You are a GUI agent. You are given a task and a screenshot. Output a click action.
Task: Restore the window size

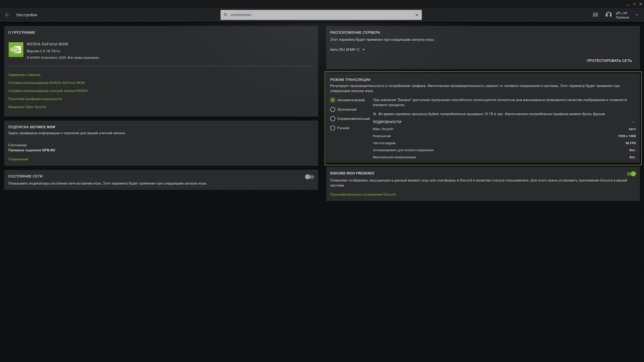[634, 4]
